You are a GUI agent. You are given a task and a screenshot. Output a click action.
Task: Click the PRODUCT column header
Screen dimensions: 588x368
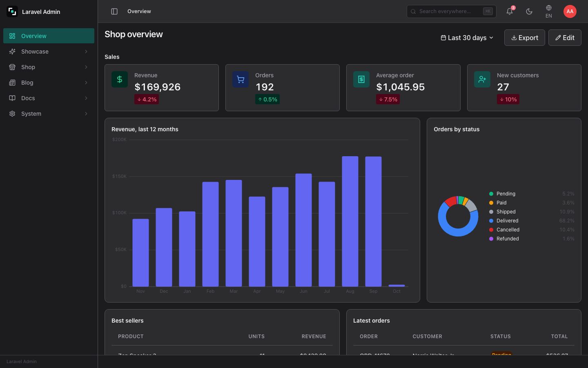(131, 337)
